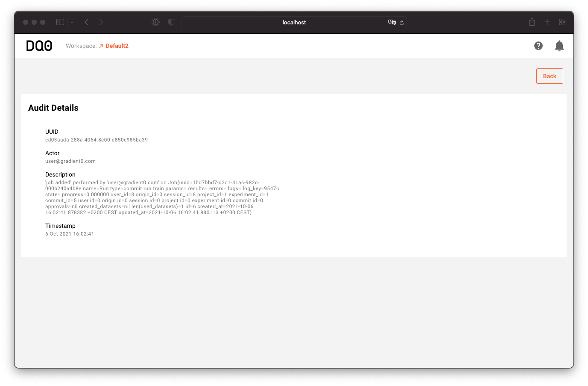This screenshot has width=588, height=386.
Task: Click the DQ0 logo
Action: pyautogui.click(x=39, y=46)
